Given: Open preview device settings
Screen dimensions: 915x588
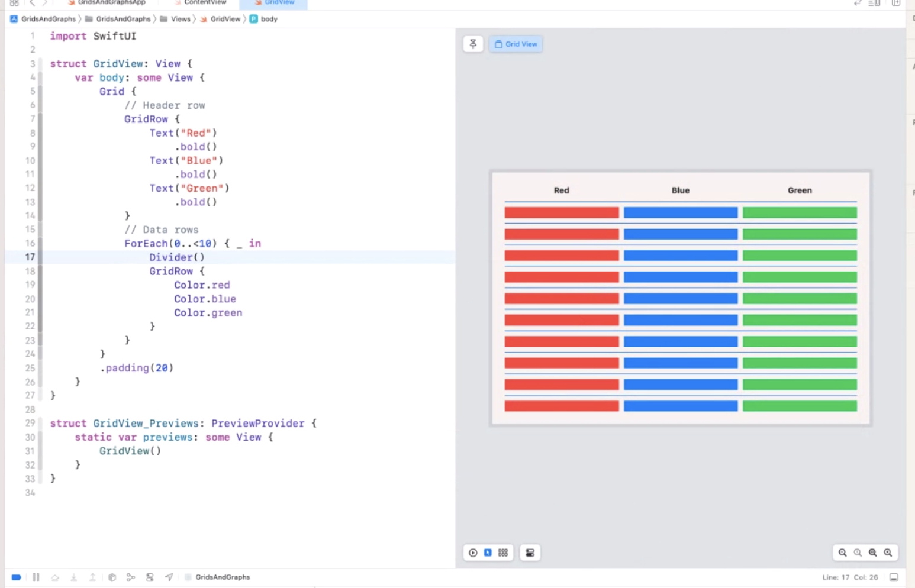Looking at the screenshot, I should (x=530, y=553).
